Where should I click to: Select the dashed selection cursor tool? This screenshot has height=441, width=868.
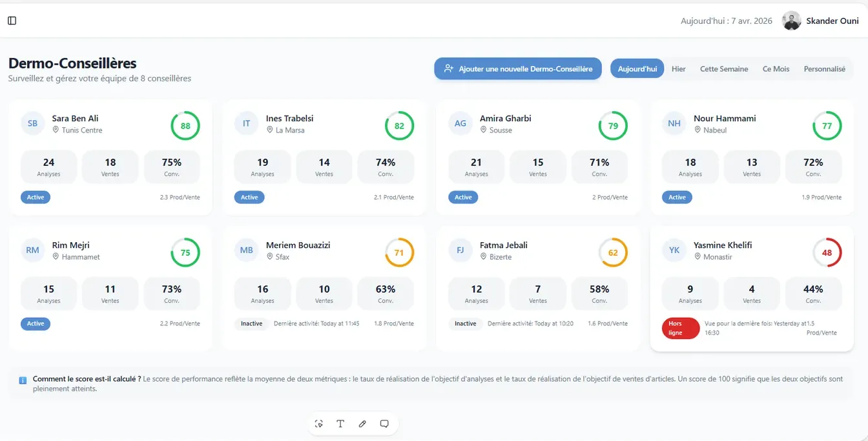pyautogui.click(x=318, y=424)
